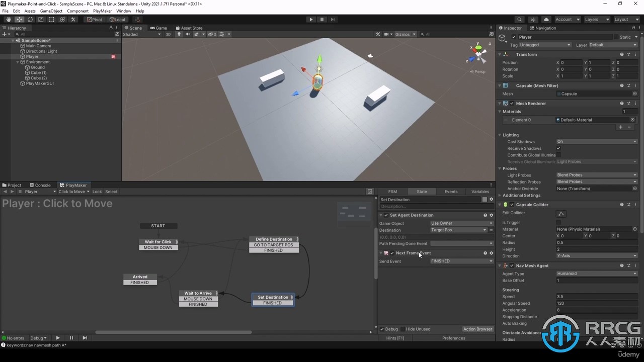Image resolution: width=644 pixels, height=362 pixels.
Task: Start Play mode in the editor
Action: [x=311, y=20]
